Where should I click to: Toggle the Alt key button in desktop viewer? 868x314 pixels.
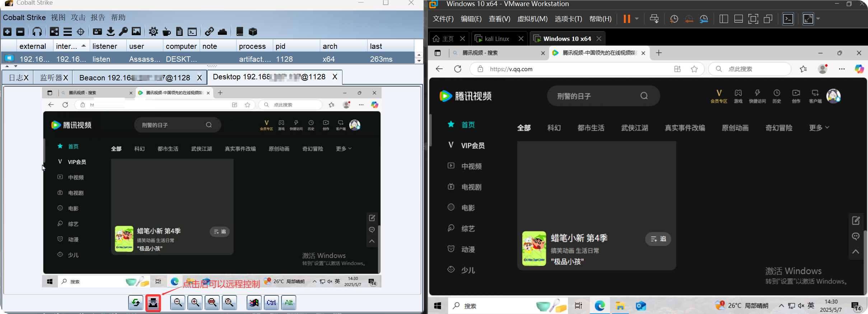[289, 303]
